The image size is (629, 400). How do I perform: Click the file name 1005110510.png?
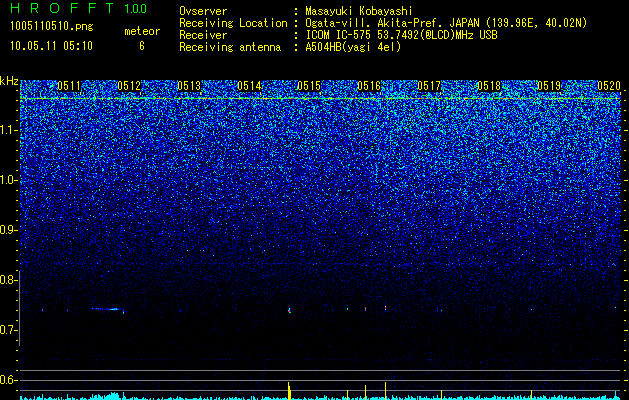point(52,27)
